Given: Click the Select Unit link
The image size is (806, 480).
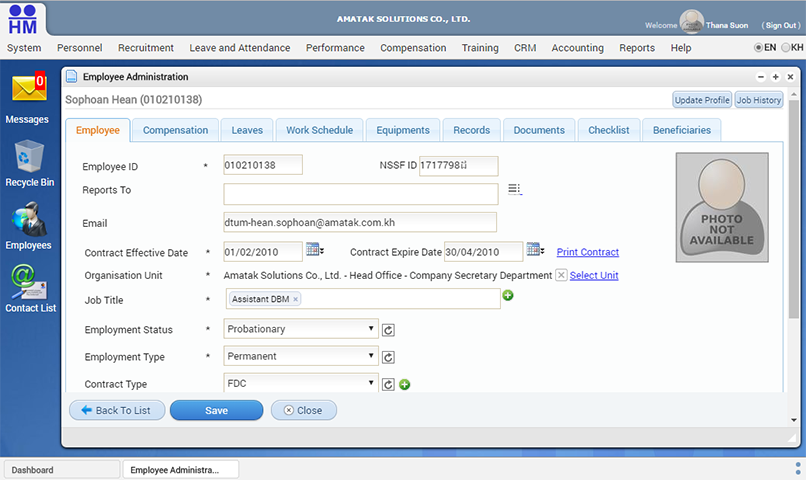Looking at the screenshot, I should (594, 275).
